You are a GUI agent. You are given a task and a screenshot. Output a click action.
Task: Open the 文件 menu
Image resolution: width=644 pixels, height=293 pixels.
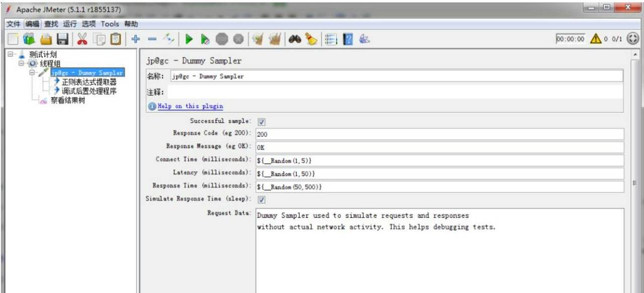(14, 24)
